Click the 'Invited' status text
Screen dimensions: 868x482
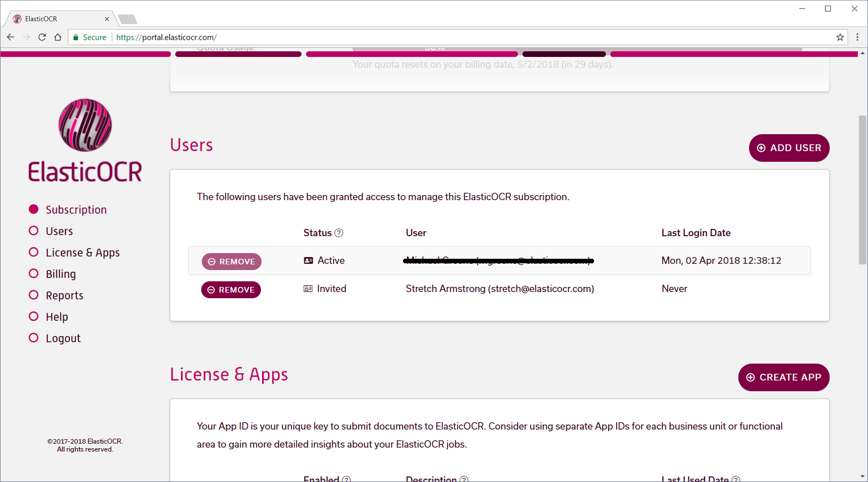(x=331, y=289)
